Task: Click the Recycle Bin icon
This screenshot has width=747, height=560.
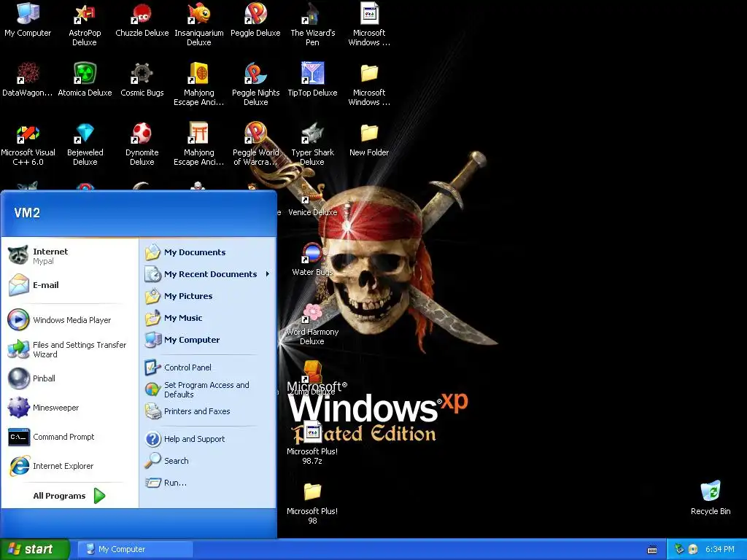Action: point(711,492)
